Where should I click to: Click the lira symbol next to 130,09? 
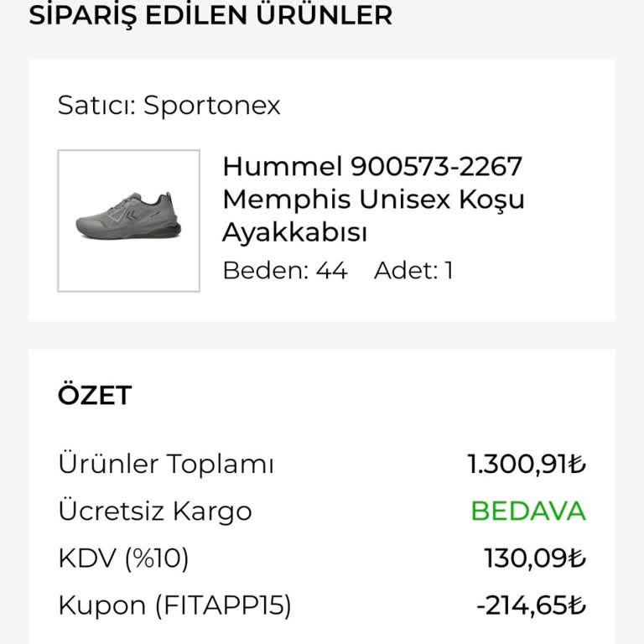pos(578,558)
